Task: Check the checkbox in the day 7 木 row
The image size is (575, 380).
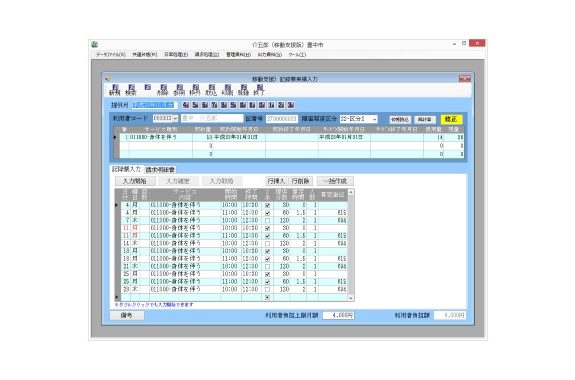Action: pos(267,221)
